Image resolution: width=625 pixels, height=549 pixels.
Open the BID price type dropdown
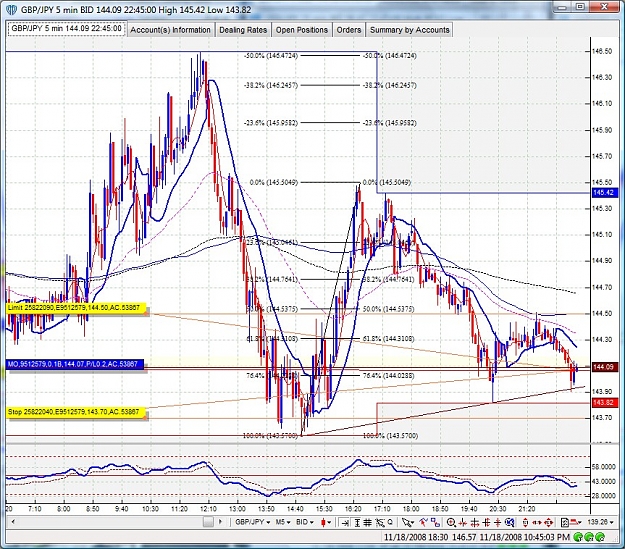(x=305, y=522)
